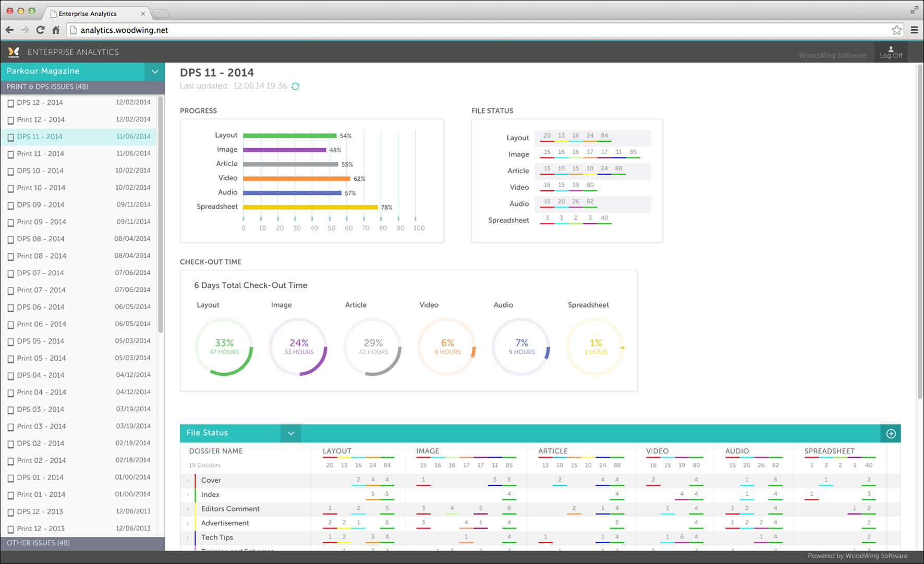
Task: Open the File Status view dropdown
Action: click(290, 433)
